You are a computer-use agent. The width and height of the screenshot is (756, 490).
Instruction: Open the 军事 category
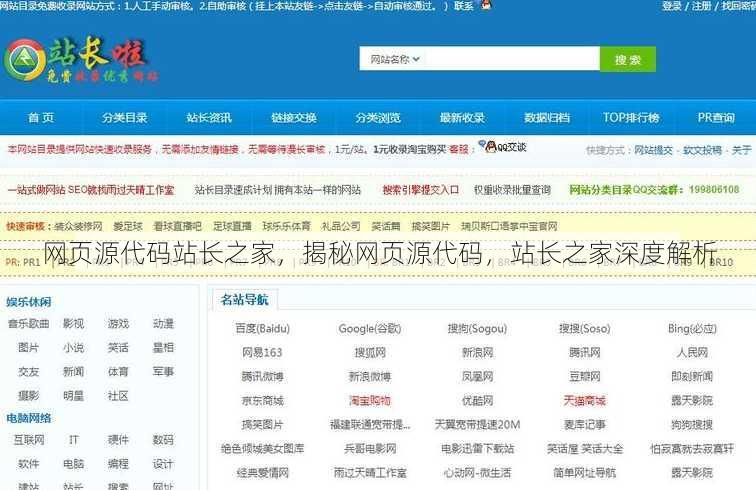163,372
